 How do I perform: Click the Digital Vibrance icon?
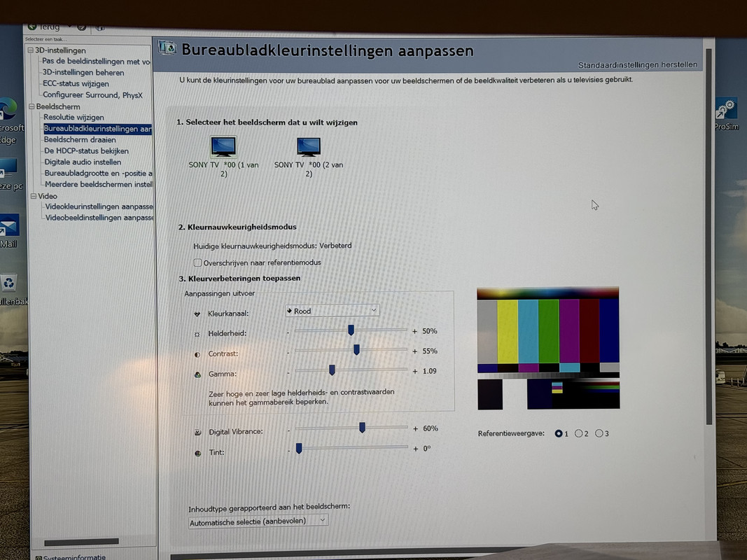coord(197,433)
